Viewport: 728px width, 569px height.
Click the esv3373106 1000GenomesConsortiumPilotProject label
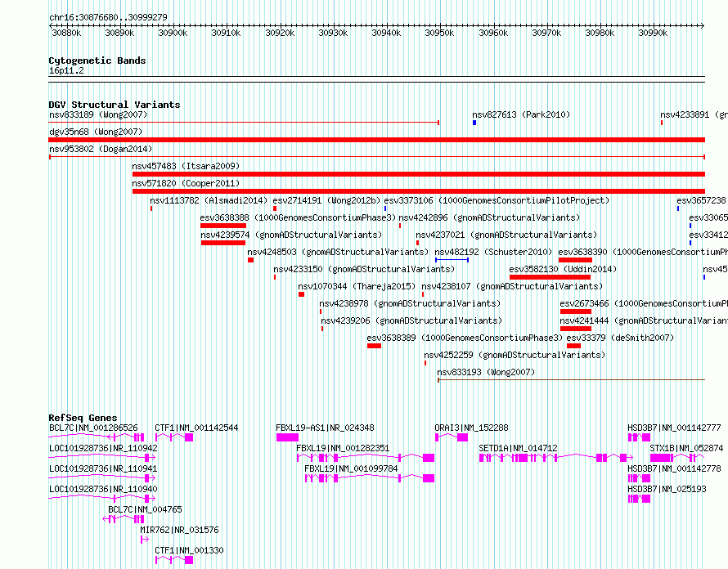[x=497, y=200]
